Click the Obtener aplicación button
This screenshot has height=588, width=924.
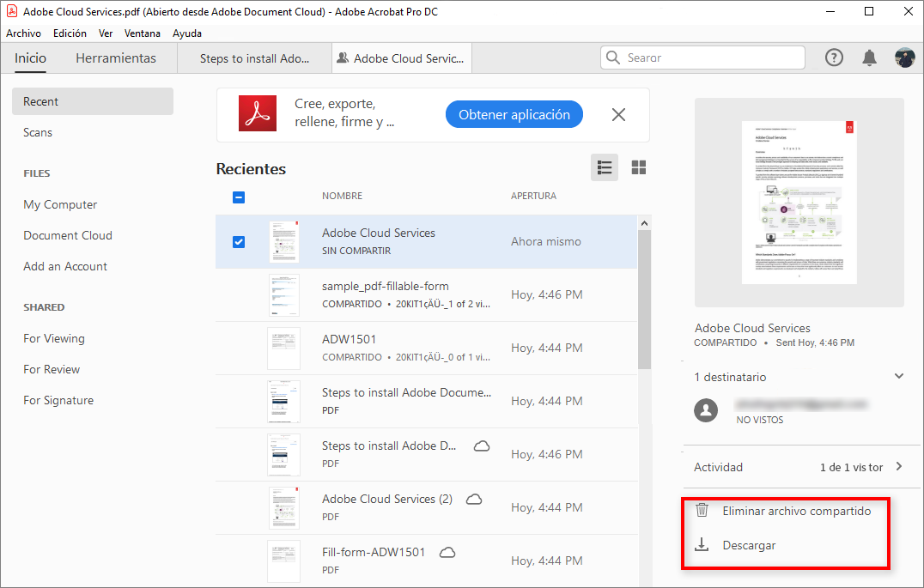[514, 114]
